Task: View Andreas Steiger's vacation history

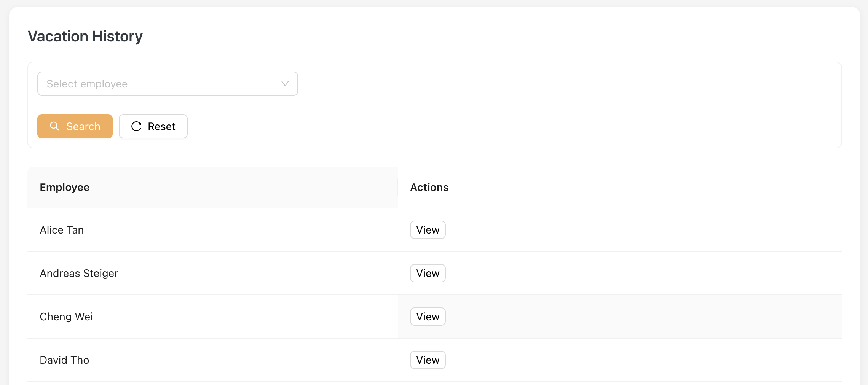Action: [428, 273]
